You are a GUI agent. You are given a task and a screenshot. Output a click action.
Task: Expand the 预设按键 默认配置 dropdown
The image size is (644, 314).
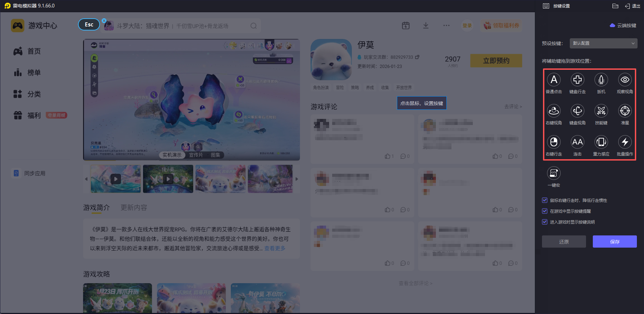click(x=603, y=43)
